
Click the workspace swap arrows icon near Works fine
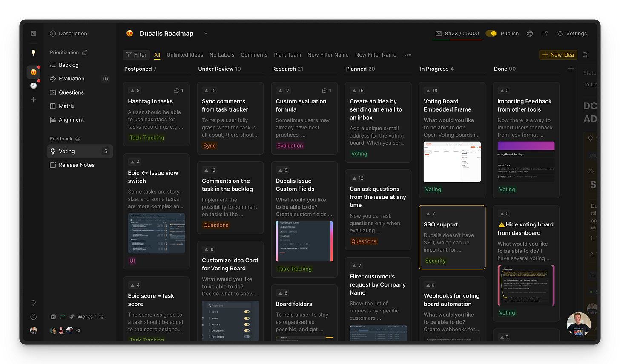63,317
